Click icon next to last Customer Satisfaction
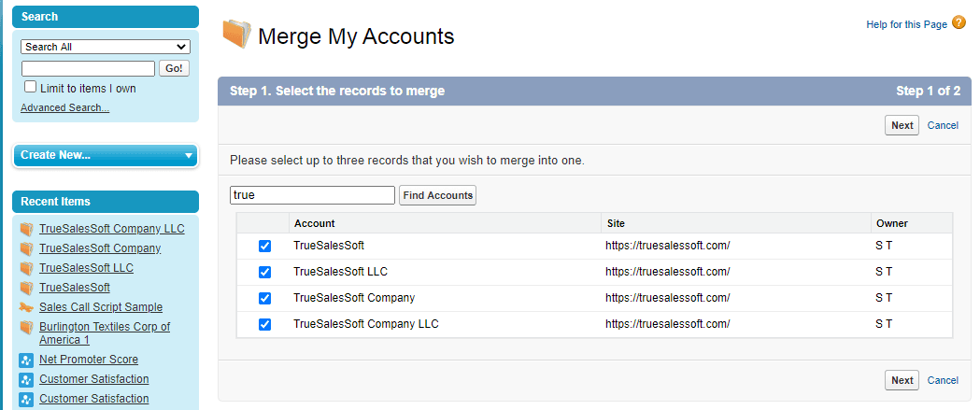The height and width of the screenshot is (410, 980). [25, 399]
